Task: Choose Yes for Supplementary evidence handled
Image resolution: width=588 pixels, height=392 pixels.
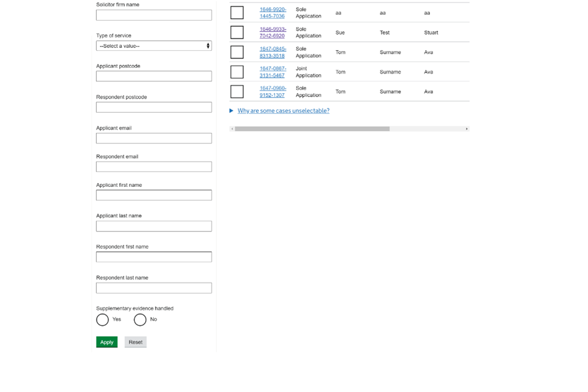Action: coord(102,320)
